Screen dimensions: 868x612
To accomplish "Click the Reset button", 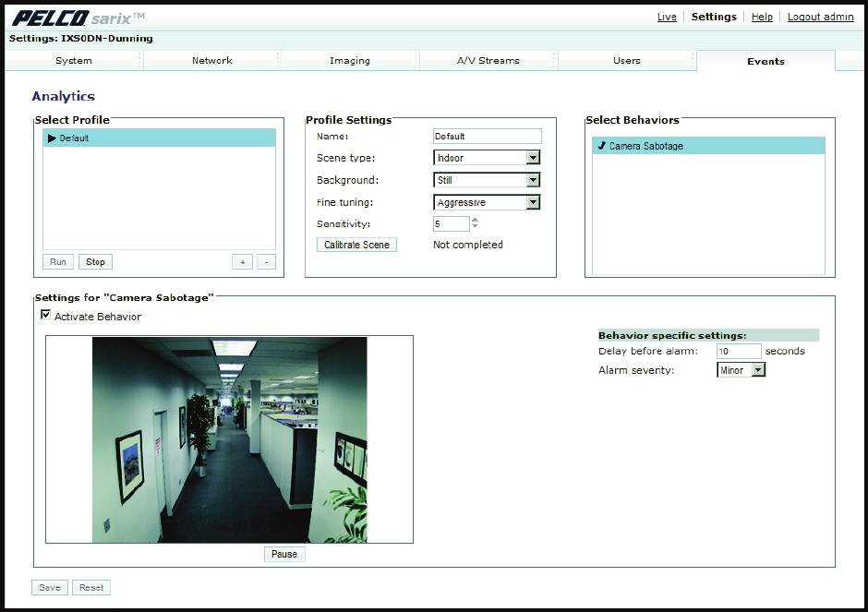I will point(91,588).
